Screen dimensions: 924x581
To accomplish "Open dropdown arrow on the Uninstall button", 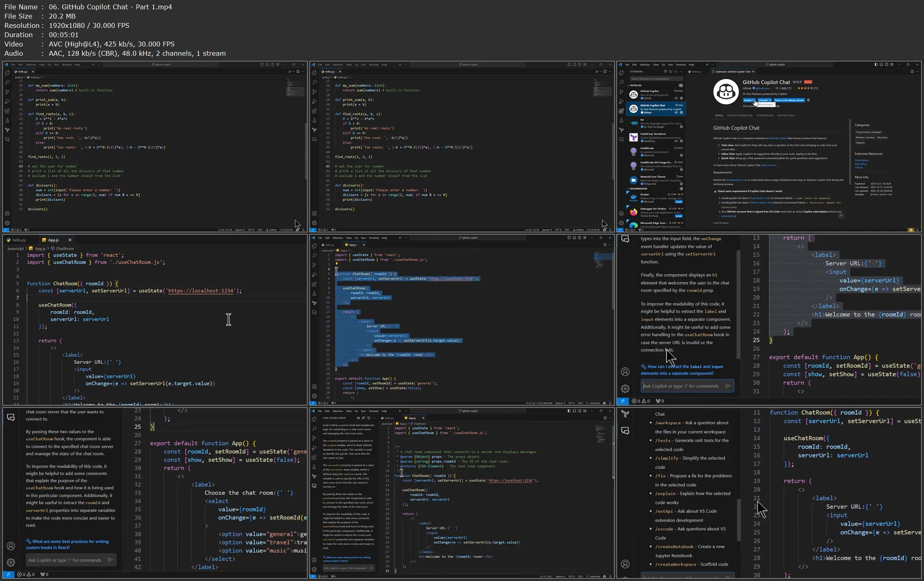I will [x=770, y=100].
